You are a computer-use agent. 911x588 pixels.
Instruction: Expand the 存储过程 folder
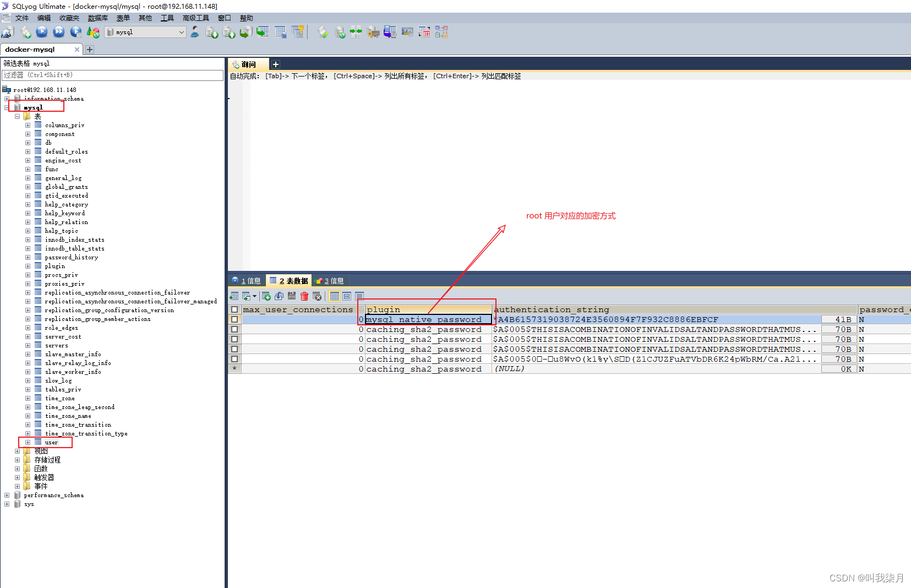[x=17, y=460]
